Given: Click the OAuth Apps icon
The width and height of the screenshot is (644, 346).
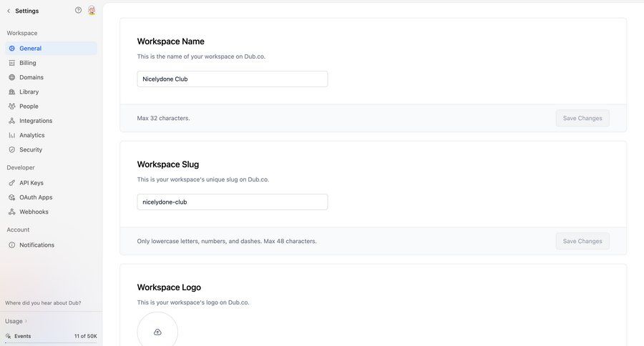Looking at the screenshot, I should 12,197.
